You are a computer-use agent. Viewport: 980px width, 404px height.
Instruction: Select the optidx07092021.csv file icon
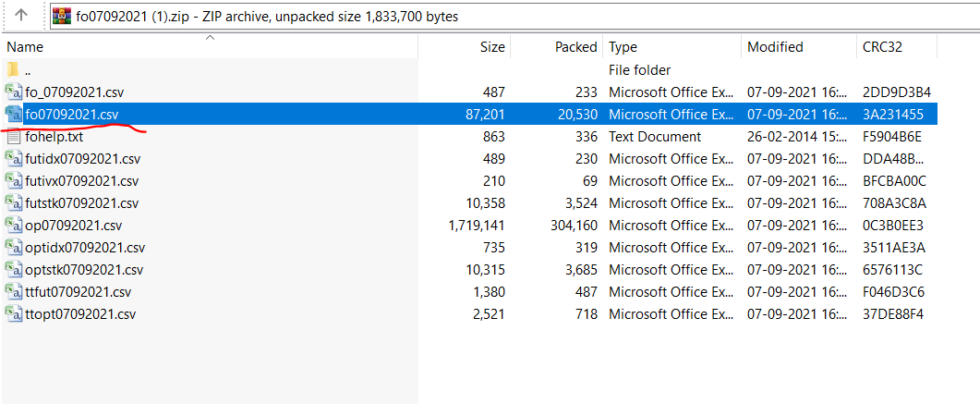click(14, 247)
